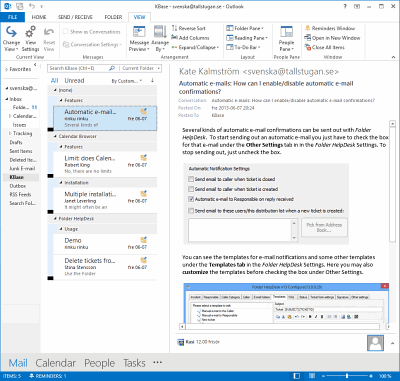This screenshot has height=381, width=400.
Task: Click Add Columns
Action: 191,38
